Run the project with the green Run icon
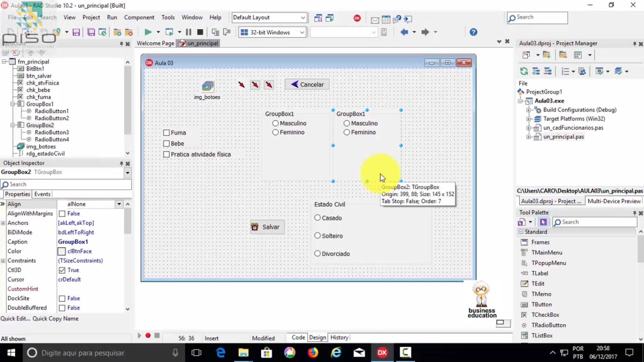The width and height of the screenshot is (644, 362). [x=148, y=32]
